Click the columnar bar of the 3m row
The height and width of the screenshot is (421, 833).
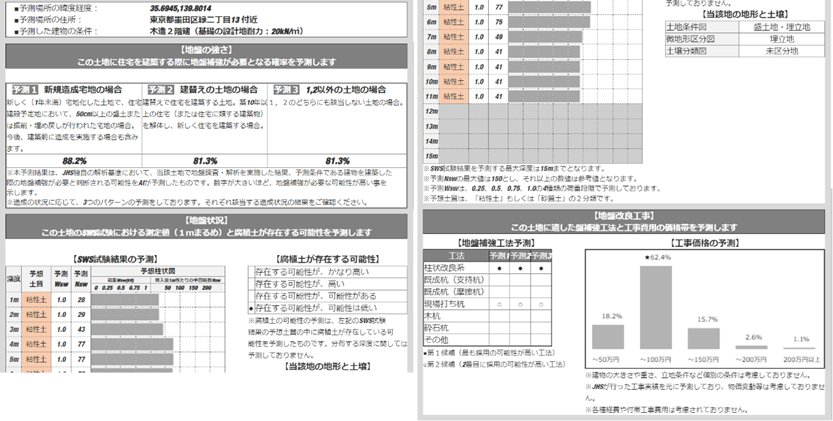click(128, 330)
